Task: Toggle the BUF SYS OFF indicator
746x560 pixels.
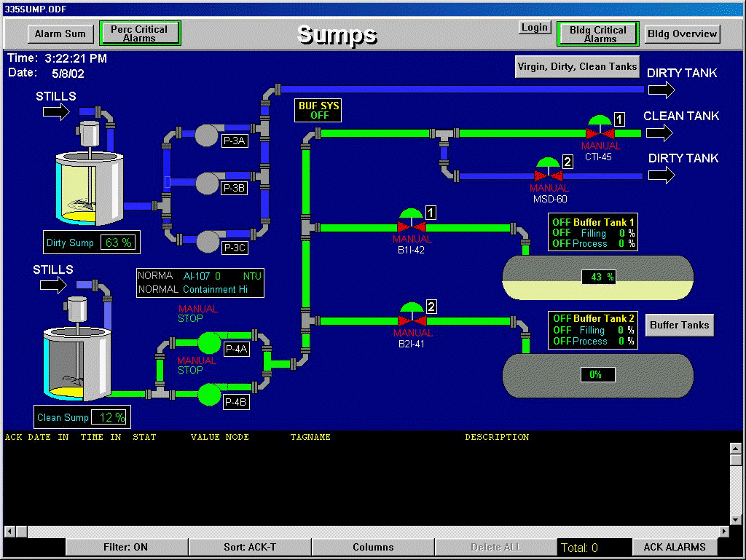Action: [x=318, y=111]
